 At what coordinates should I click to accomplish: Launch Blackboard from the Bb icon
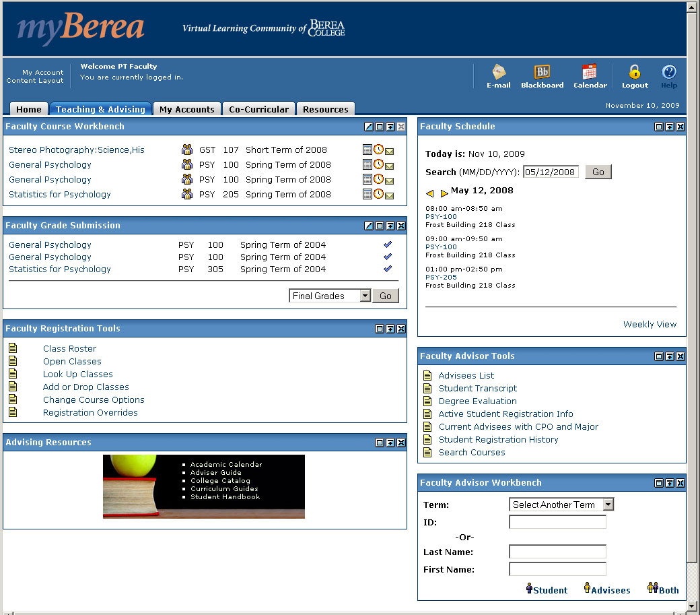(x=542, y=72)
